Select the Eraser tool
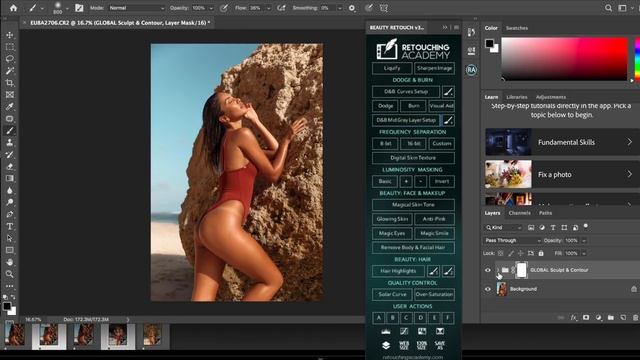This screenshot has height=360, width=640. [10, 167]
